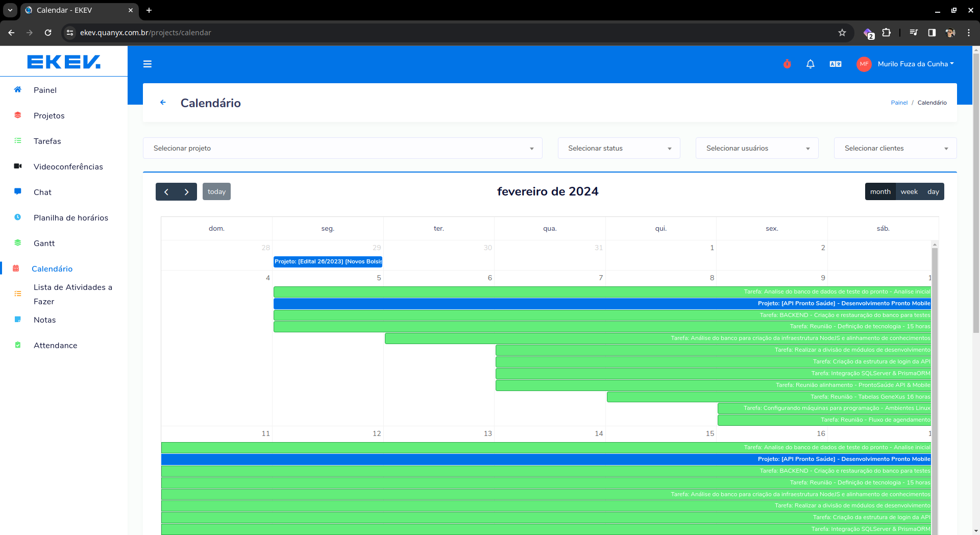Switch calendar to week view
980x535 pixels.
909,192
